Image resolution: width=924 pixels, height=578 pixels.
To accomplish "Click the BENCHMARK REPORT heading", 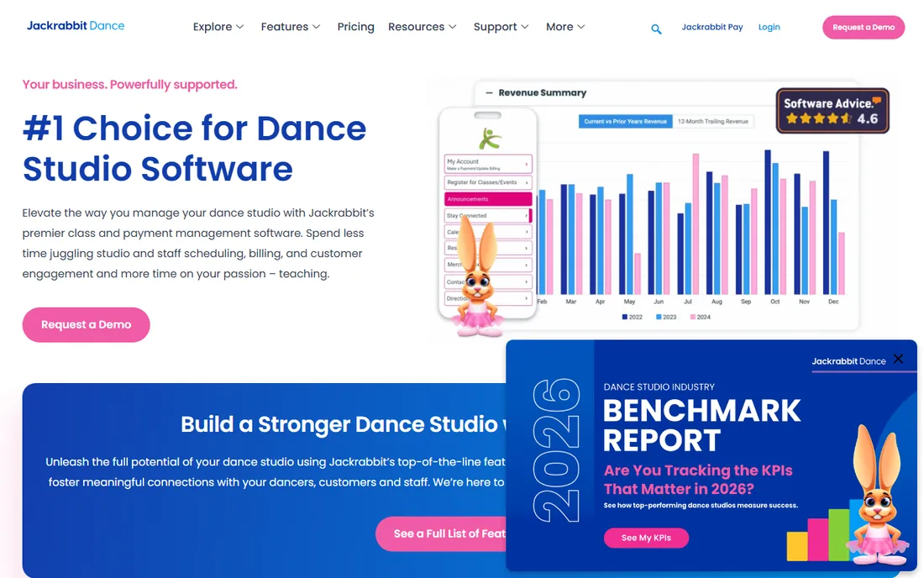I will click(702, 425).
